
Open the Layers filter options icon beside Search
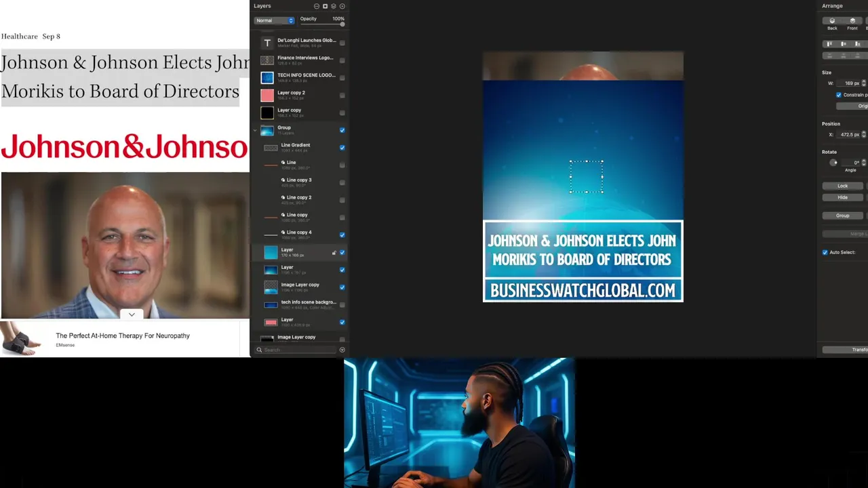(x=342, y=350)
